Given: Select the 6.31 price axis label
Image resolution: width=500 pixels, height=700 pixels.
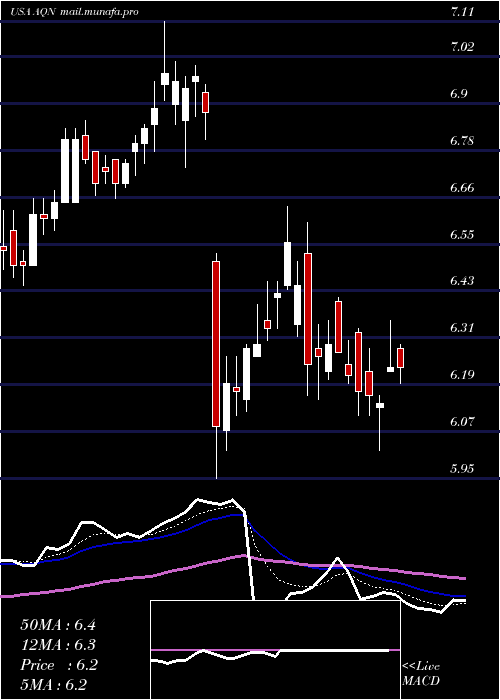Looking at the screenshot, I should (x=462, y=328).
